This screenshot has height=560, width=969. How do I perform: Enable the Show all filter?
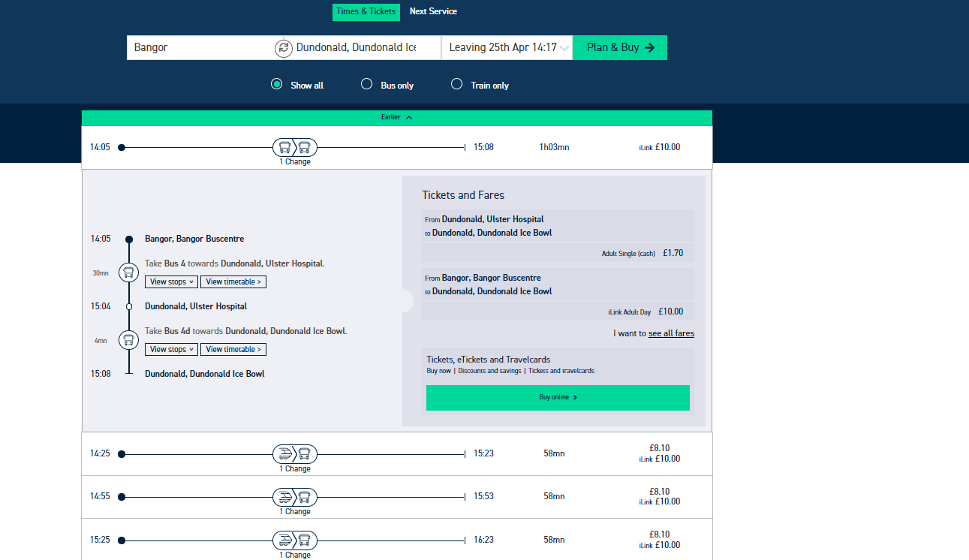(x=276, y=84)
